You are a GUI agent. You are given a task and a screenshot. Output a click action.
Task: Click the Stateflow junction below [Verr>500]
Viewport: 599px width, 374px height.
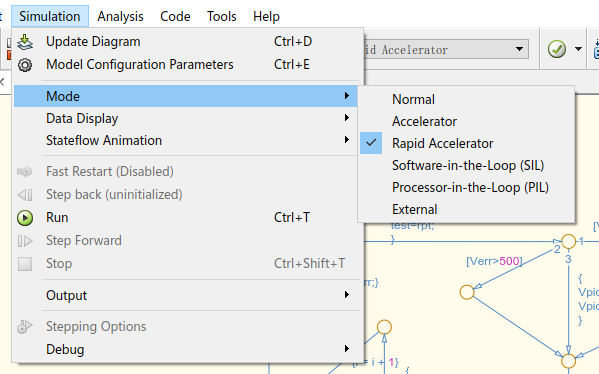point(467,292)
